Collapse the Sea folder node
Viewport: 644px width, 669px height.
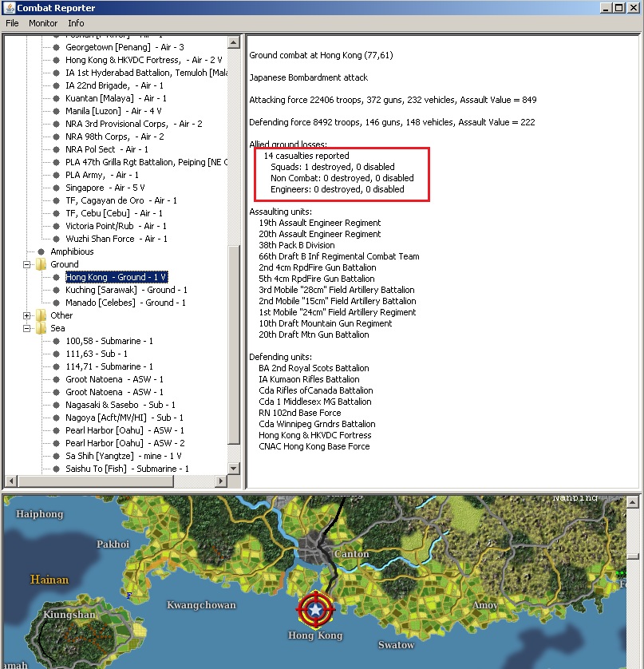click(27, 329)
